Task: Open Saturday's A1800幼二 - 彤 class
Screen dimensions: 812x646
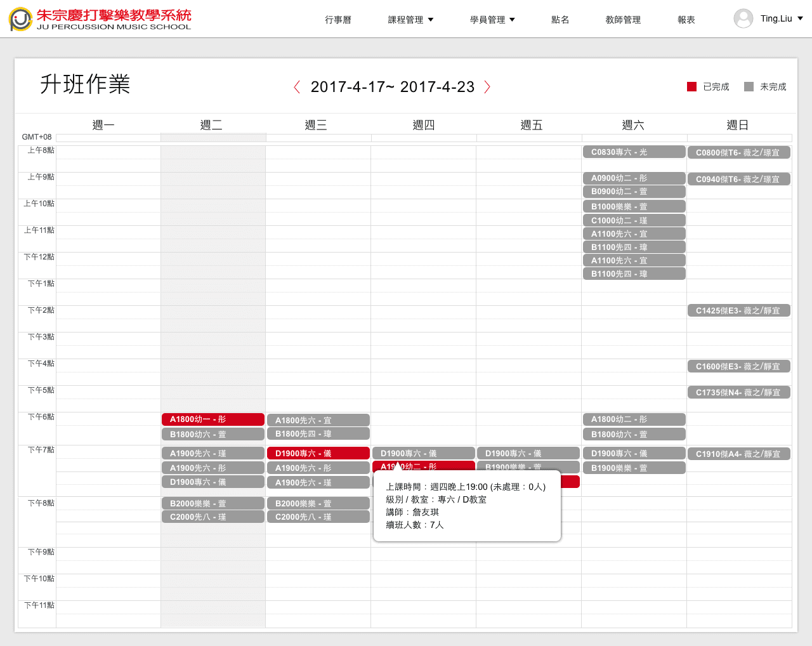Action: pos(634,419)
